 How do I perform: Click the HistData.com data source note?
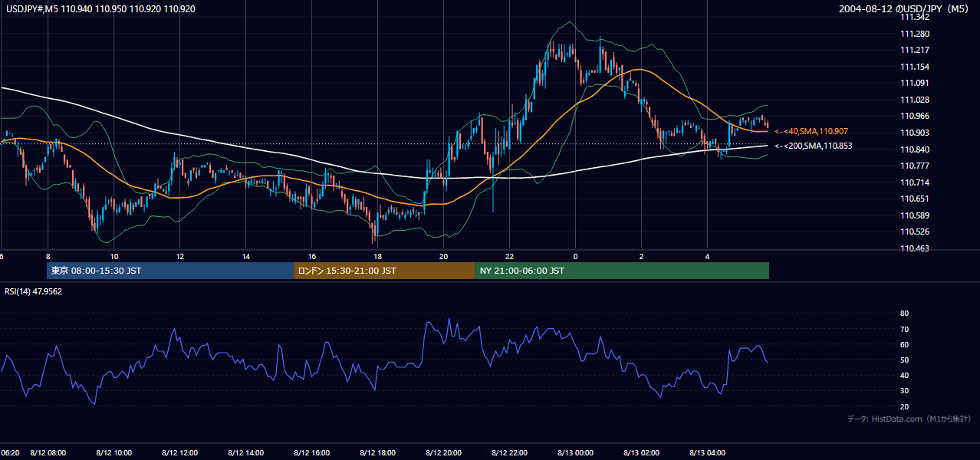coord(909,419)
